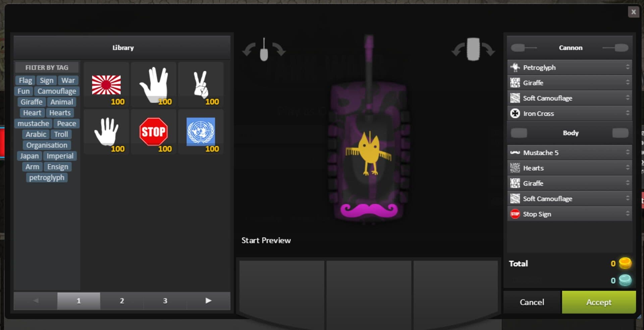The height and width of the screenshot is (330, 644).
Task: Filter library by Heart tag
Action: [x=32, y=113]
